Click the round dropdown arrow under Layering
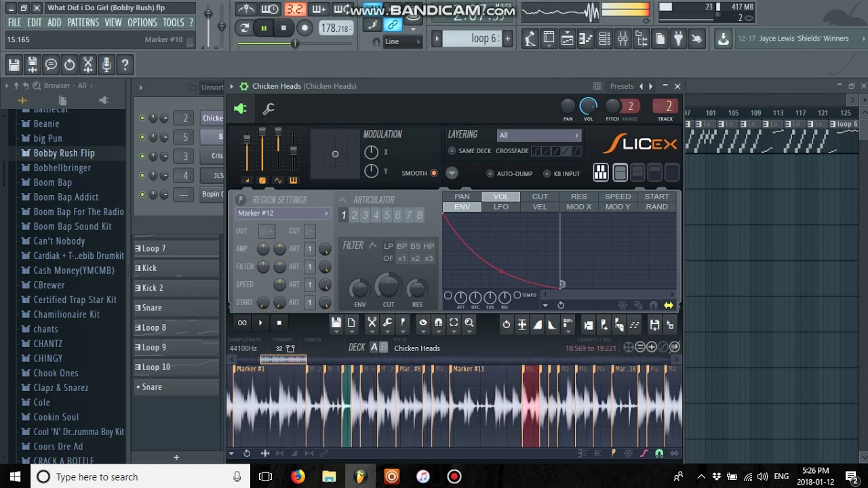This screenshot has height=488, width=868. 452,174
